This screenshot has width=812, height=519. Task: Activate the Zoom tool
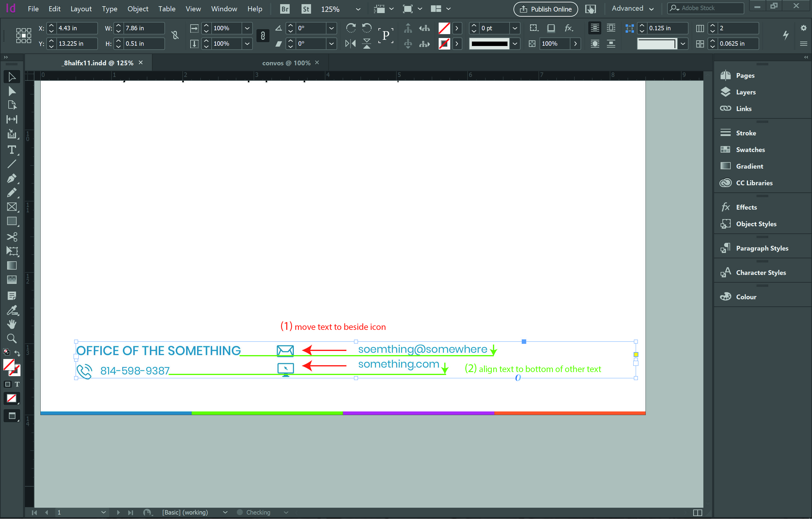[x=12, y=338]
